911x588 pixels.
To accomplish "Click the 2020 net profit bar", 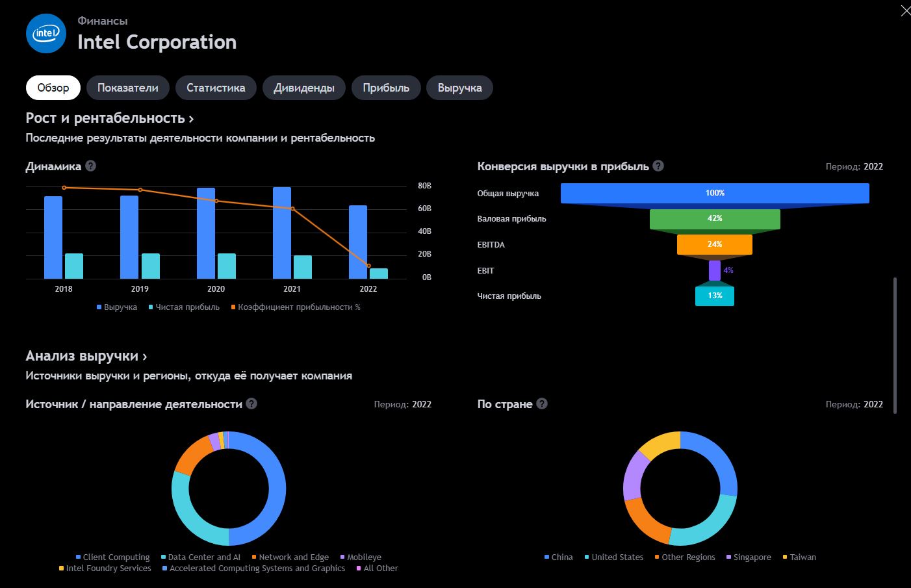I will coord(227,266).
